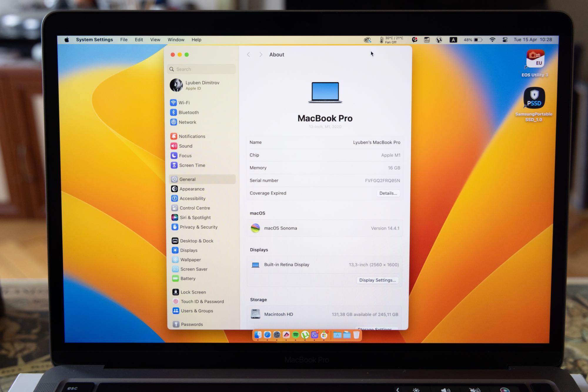Click the Viber menu bar icon

(415, 40)
